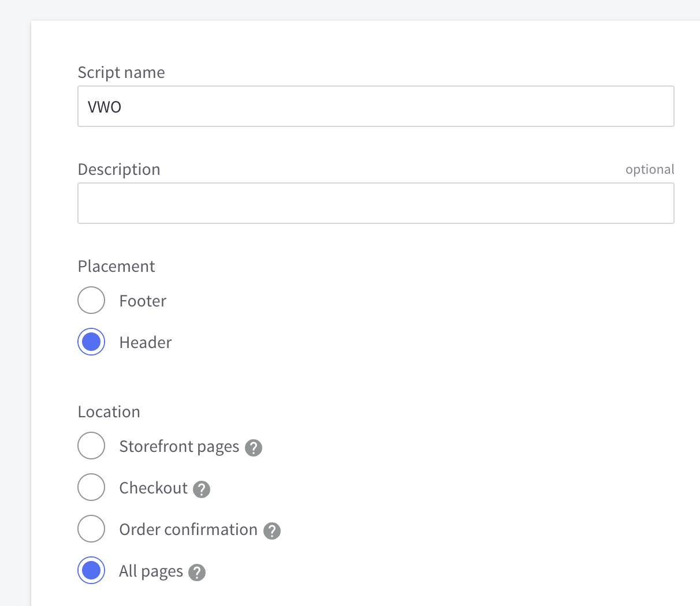Select the Footer placement radio button
The height and width of the screenshot is (606, 700).
tap(91, 300)
